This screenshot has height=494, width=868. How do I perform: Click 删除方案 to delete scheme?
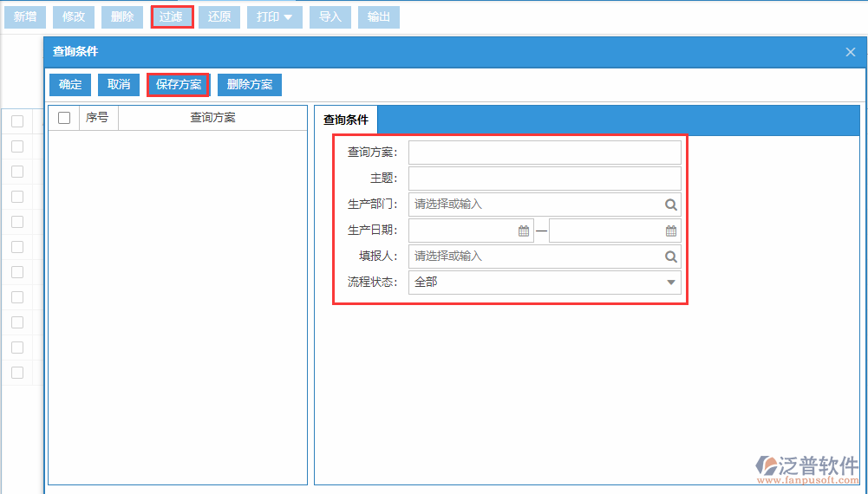coord(250,85)
